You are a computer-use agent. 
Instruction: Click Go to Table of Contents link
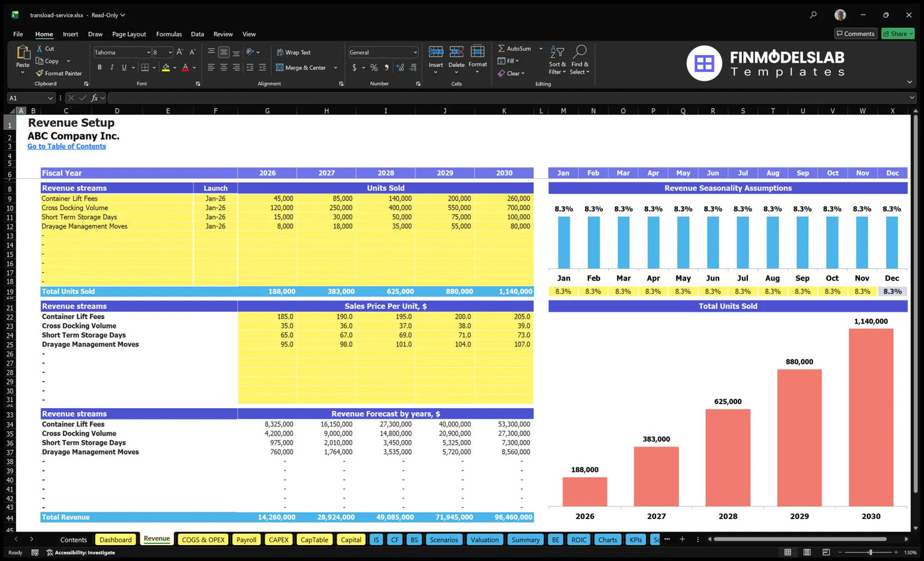click(x=66, y=146)
